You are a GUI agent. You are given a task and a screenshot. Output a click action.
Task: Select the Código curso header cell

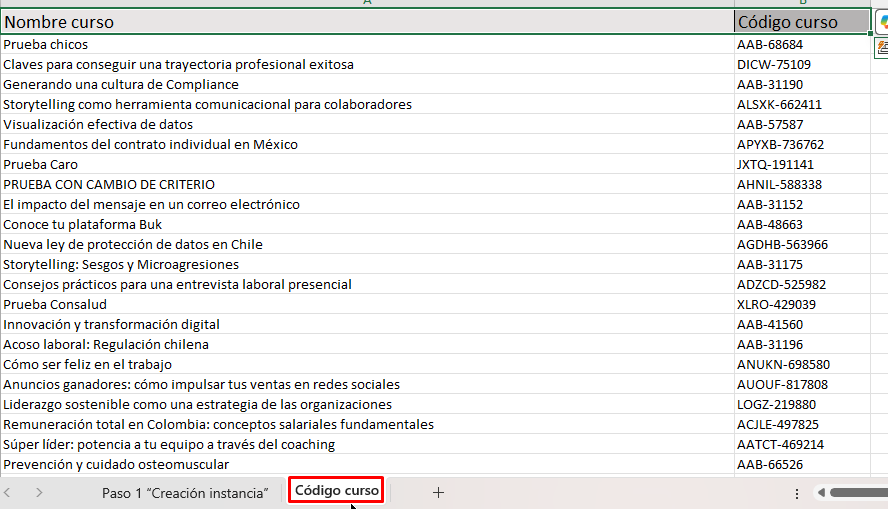click(x=800, y=22)
